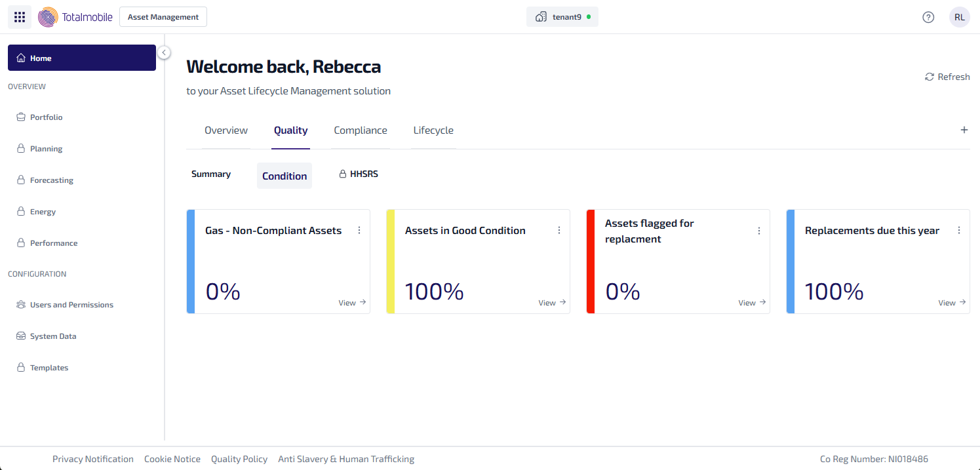Open options menu on Gas Non-Compliant card
This screenshot has width=980, height=470.
tap(359, 230)
